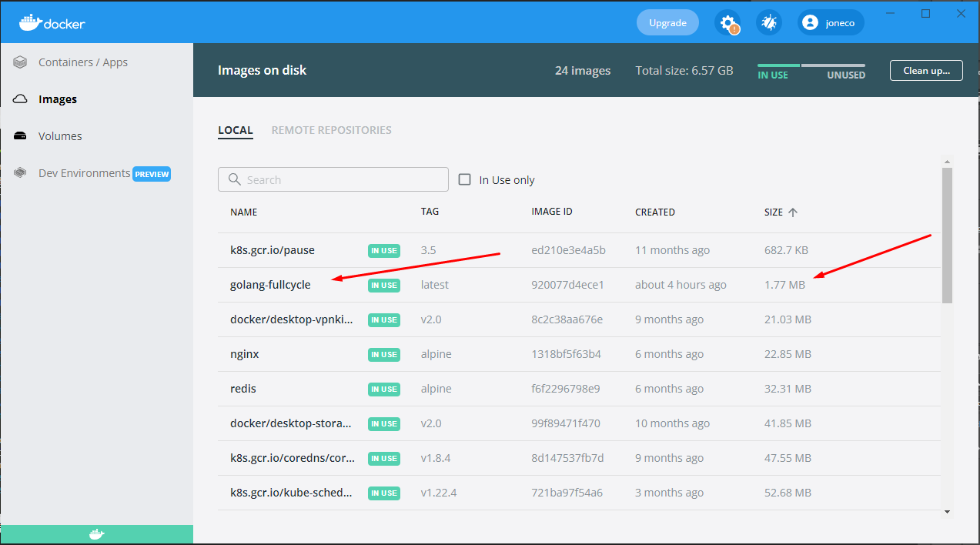Select Images in the sidebar
980x545 pixels.
coord(58,99)
